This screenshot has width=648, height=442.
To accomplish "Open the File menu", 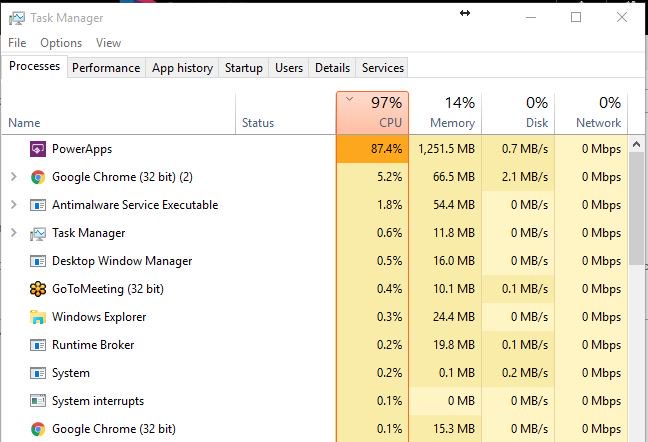I will [17, 43].
